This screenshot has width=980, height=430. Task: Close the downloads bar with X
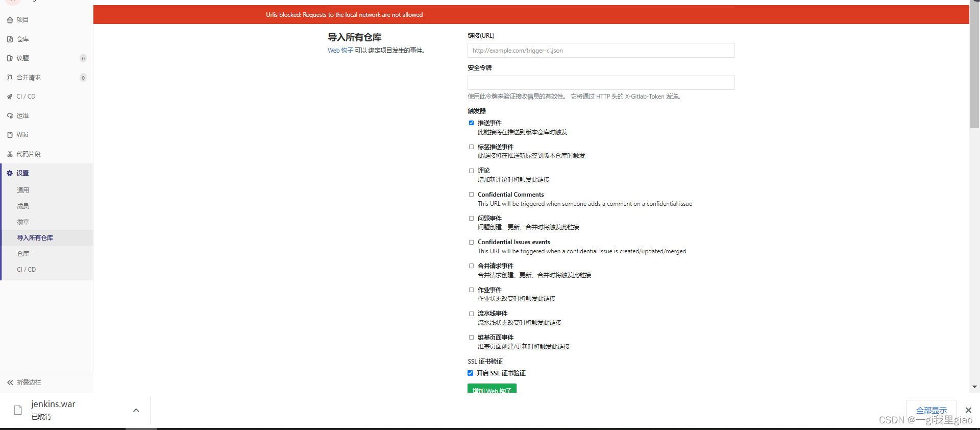tap(968, 410)
